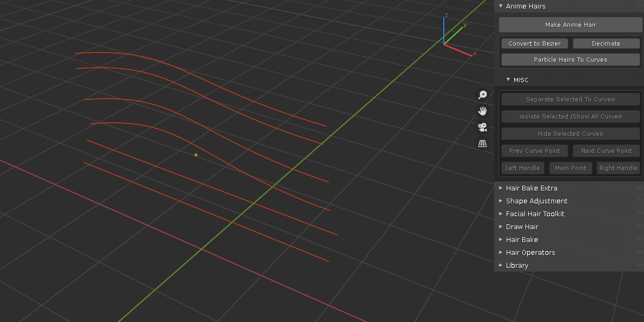Collapse the Anime Hairs panel
This screenshot has height=322, width=644.
click(501, 6)
